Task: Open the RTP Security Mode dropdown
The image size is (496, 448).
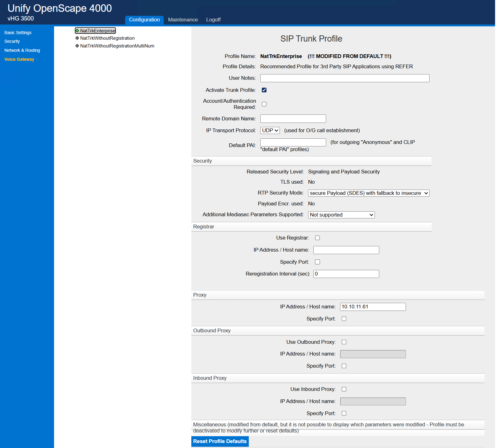Action: pos(369,193)
